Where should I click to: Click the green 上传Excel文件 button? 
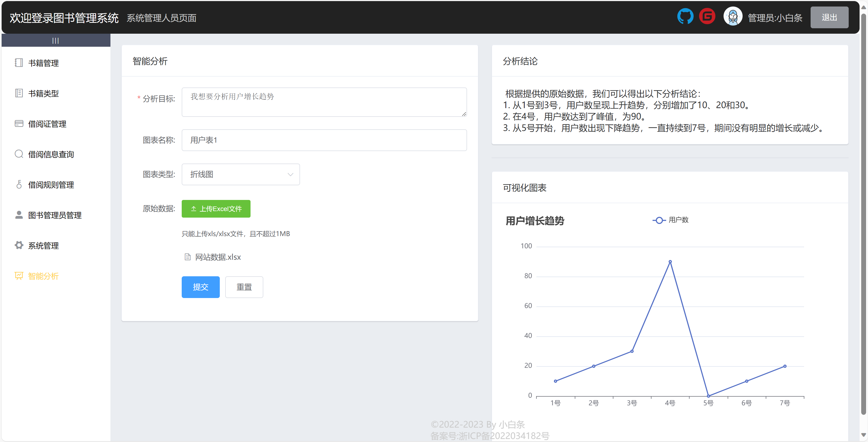[x=216, y=209]
